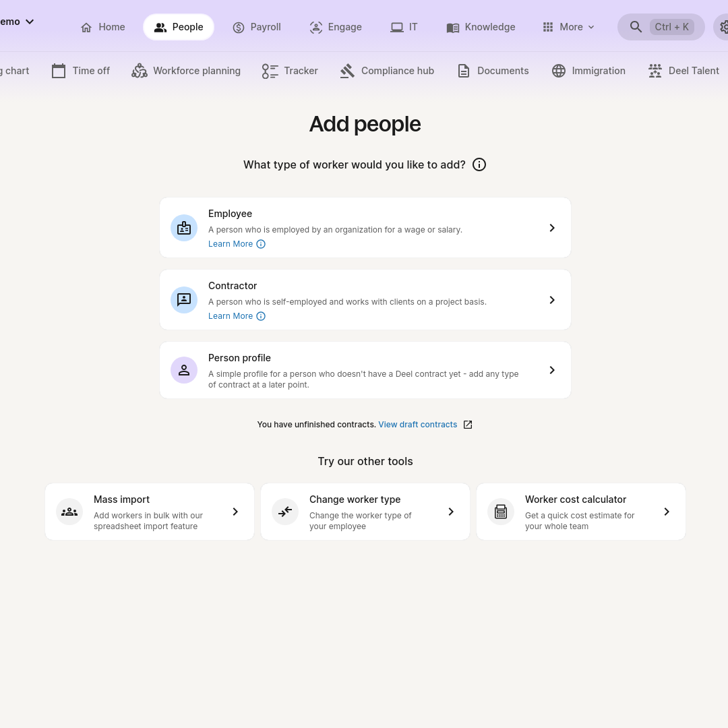
Task: Click the Mass import group icon
Action: (x=69, y=512)
